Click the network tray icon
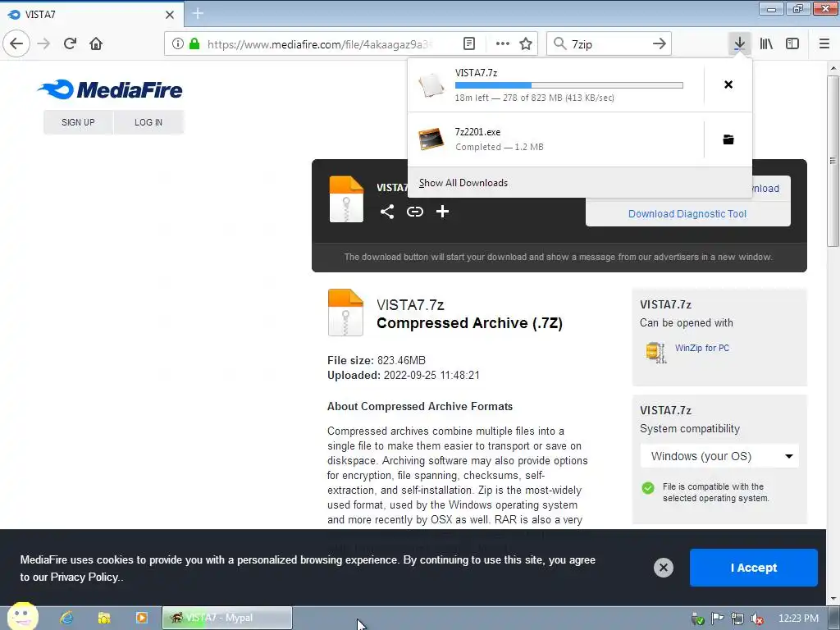840x630 pixels. (x=737, y=619)
